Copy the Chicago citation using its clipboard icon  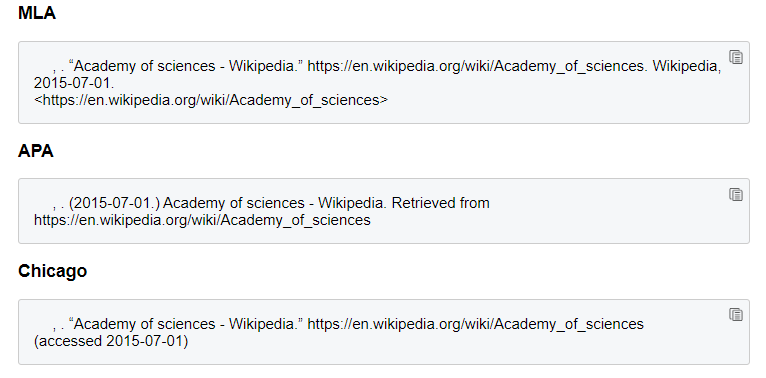(x=736, y=315)
